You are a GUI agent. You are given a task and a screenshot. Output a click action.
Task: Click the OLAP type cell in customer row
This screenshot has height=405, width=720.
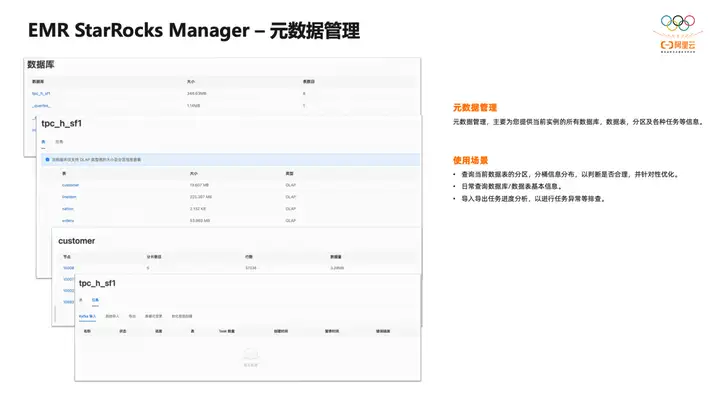pyautogui.click(x=290, y=185)
